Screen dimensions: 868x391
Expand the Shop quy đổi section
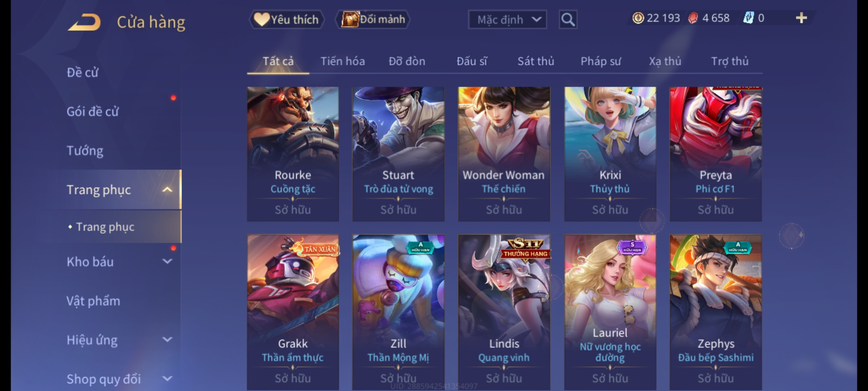(x=167, y=379)
